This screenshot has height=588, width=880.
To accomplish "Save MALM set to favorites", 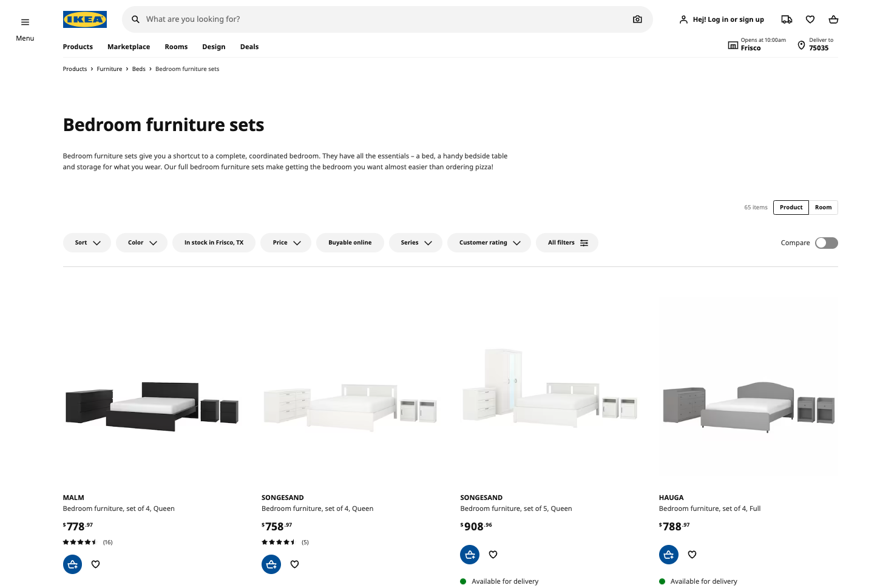I will click(x=95, y=564).
